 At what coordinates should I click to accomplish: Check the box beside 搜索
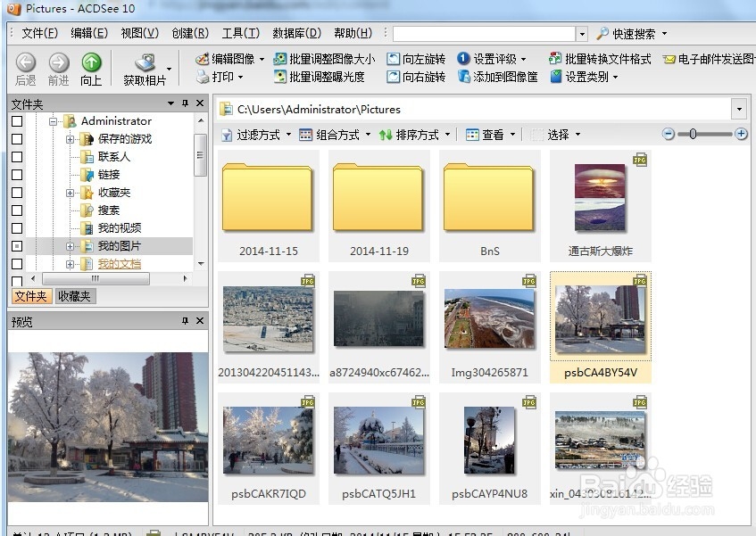point(17,210)
